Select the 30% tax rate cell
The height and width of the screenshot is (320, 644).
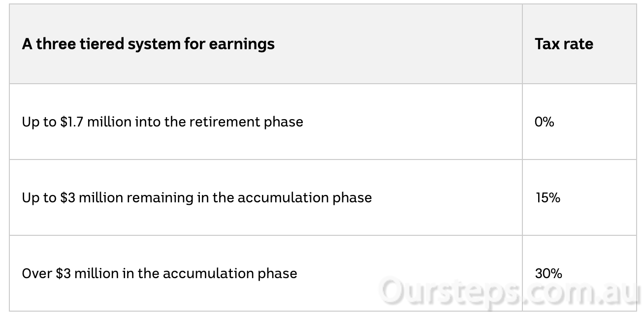548,273
